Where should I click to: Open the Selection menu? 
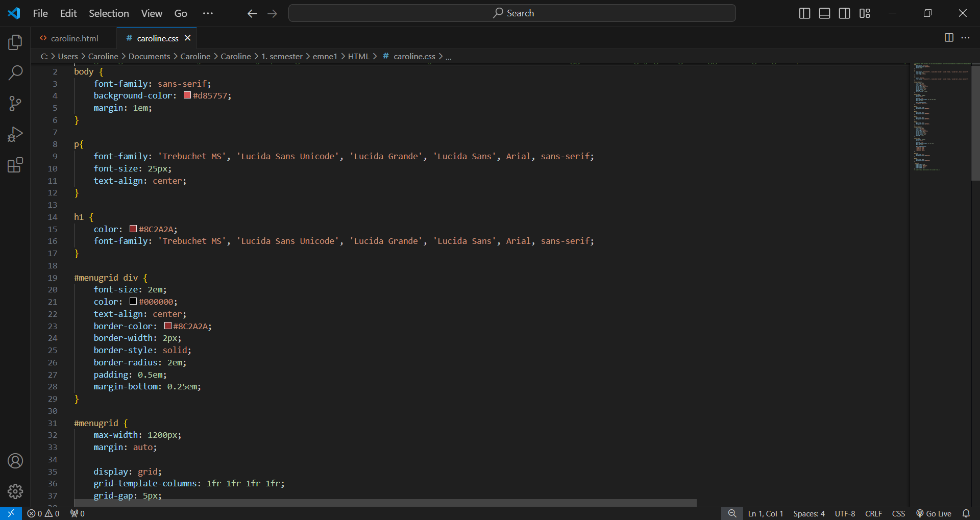109,13
